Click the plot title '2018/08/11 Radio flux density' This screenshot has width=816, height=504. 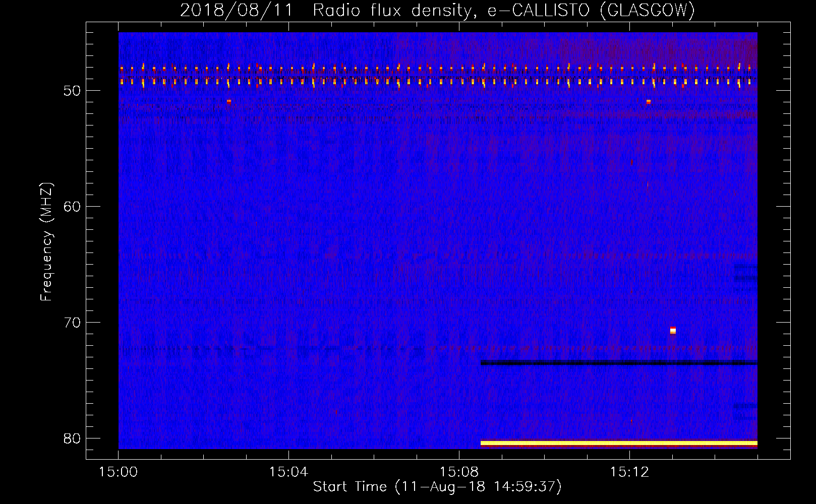327,10
